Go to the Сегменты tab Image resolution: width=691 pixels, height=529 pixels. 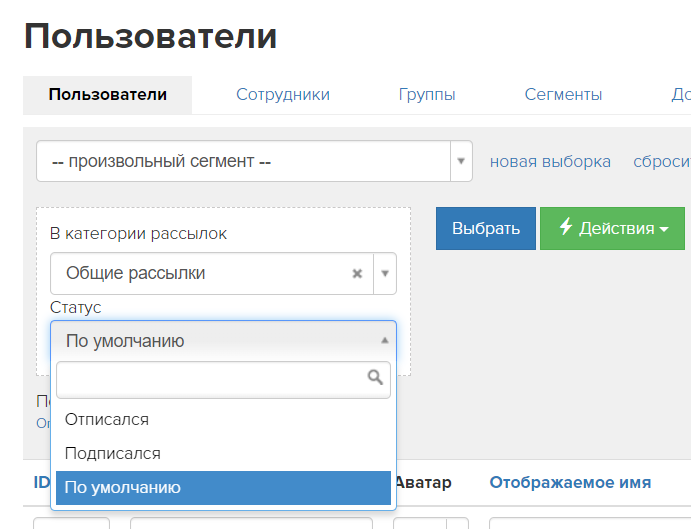(x=563, y=95)
